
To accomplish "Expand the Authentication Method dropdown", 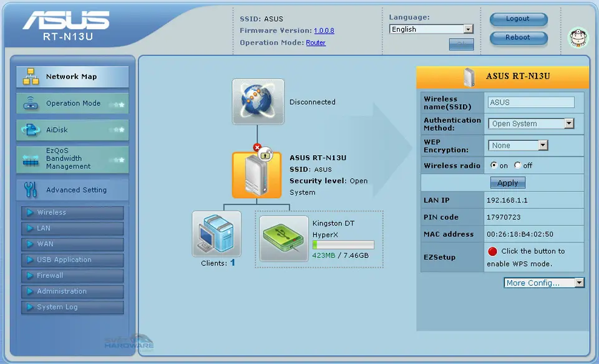I will [x=530, y=123].
